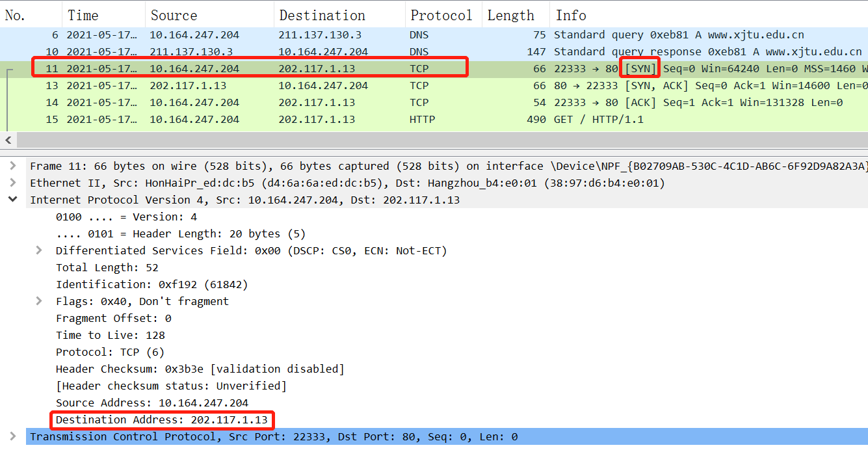Expand the Differentiated Services Field entry
This screenshot has height=465, width=868.
coord(39,250)
